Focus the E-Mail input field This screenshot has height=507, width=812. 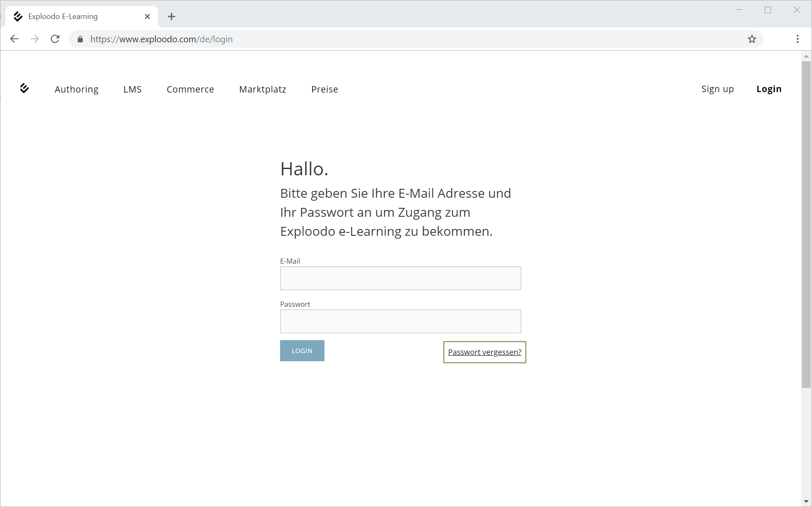(x=401, y=278)
